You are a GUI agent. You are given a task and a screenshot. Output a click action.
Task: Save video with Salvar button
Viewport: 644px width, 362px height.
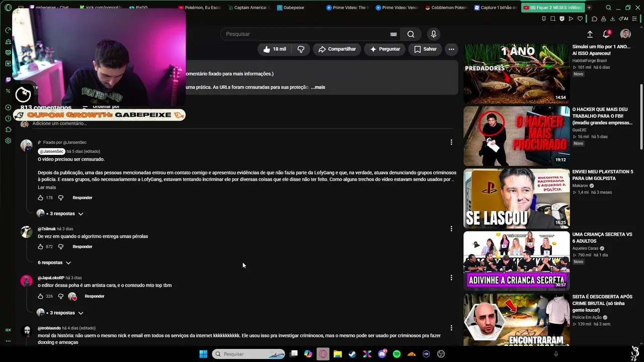(x=425, y=49)
